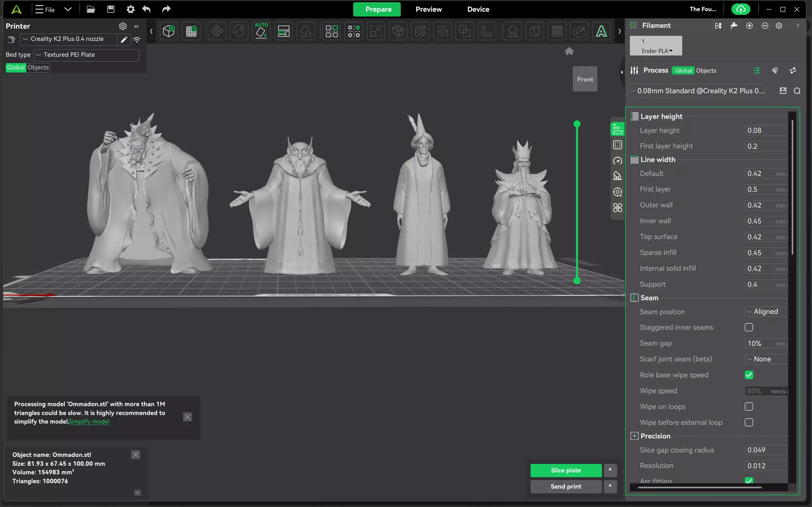Click the bottom handle of layer slider
The width and height of the screenshot is (812, 507).
click(577, 281)
